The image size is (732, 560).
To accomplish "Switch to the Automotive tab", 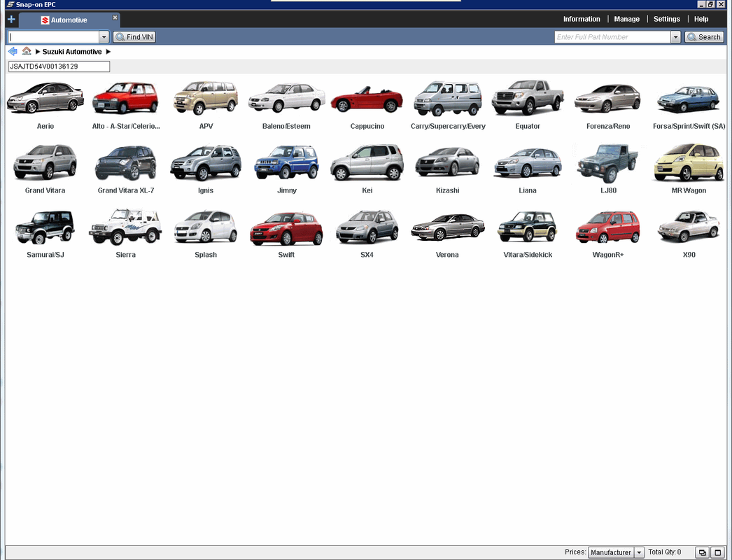I will point(69,20).
